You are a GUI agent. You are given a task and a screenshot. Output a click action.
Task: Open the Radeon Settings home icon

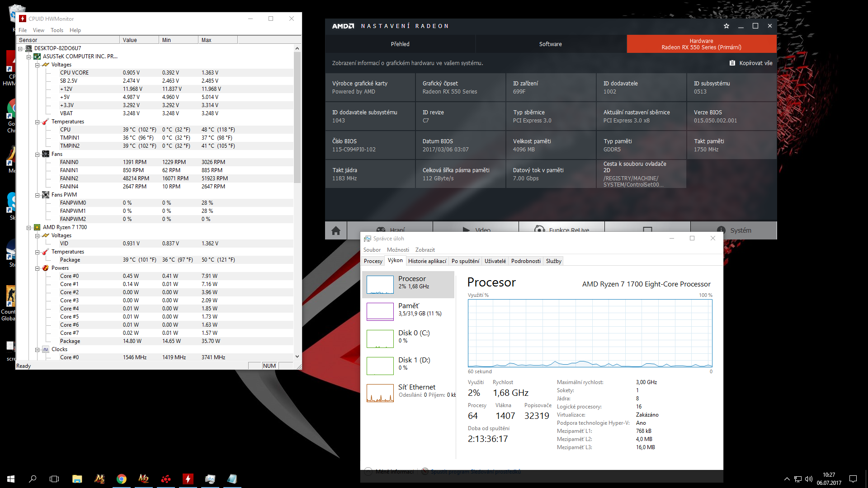point(336,230)
